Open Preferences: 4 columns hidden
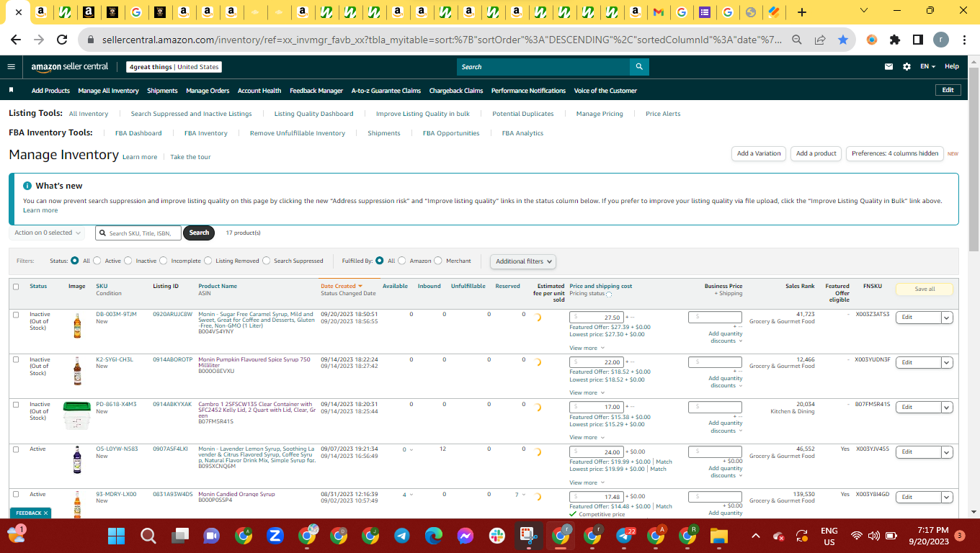 pyautogui.click(x=895, y=153)
